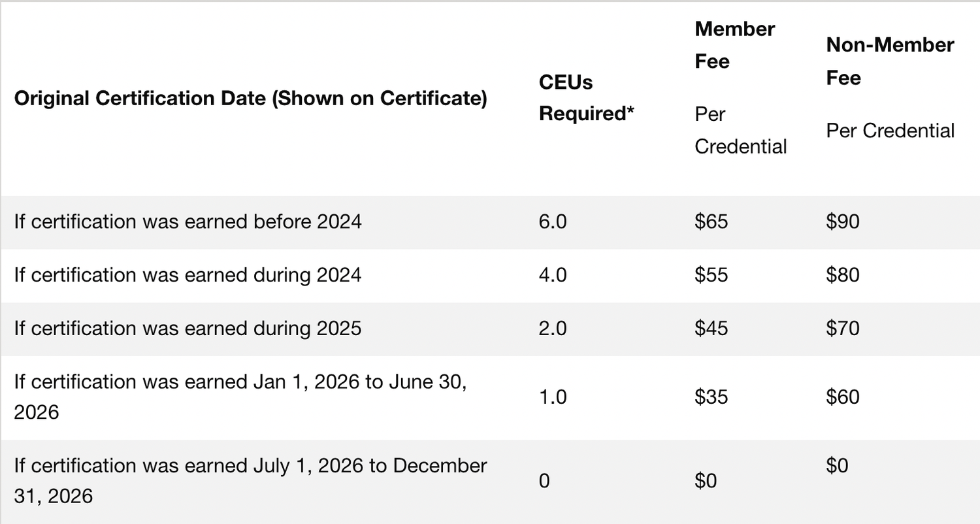Select the 'July 1, 2026 to December' row text
This screenshot has width=980, height=524.
pyautogui.click(x=250, y=481)
